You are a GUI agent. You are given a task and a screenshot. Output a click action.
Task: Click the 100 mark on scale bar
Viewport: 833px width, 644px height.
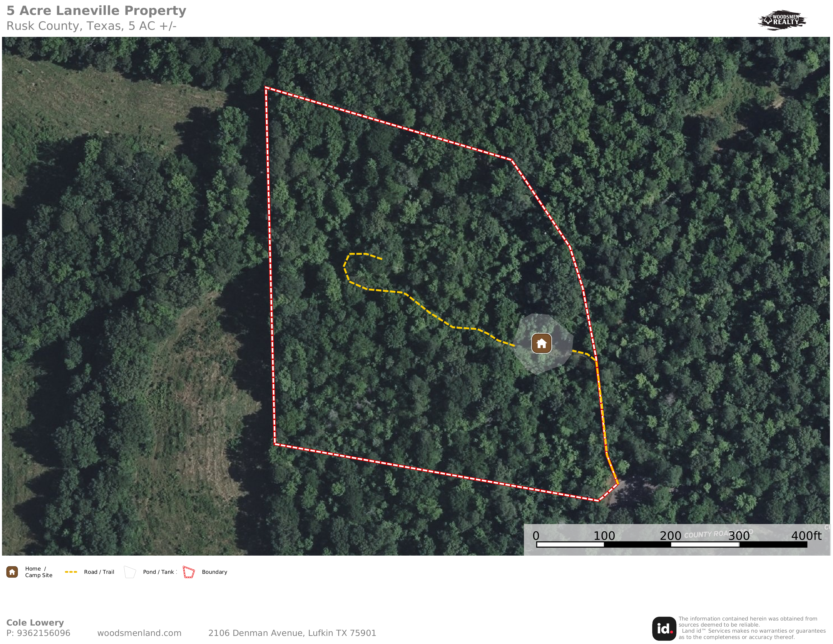point(604,536)
